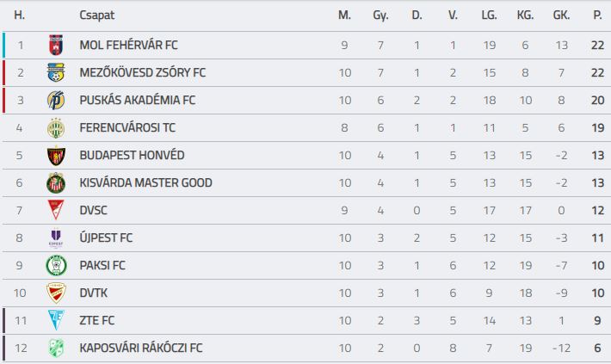Open the Kaposvári Rákóczi FC crest
This screenshot has width=611, height=364.
pos(56,348)
